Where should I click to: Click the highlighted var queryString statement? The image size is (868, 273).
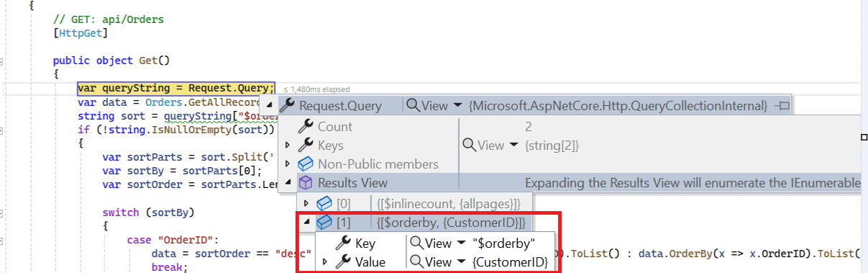[x=176, y=89]
